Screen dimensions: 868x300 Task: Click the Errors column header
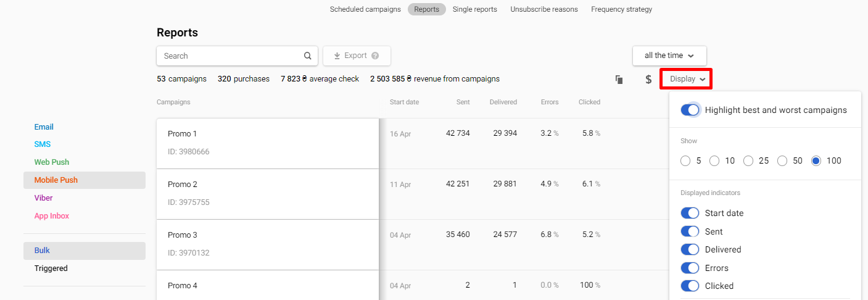pos(550,102)
